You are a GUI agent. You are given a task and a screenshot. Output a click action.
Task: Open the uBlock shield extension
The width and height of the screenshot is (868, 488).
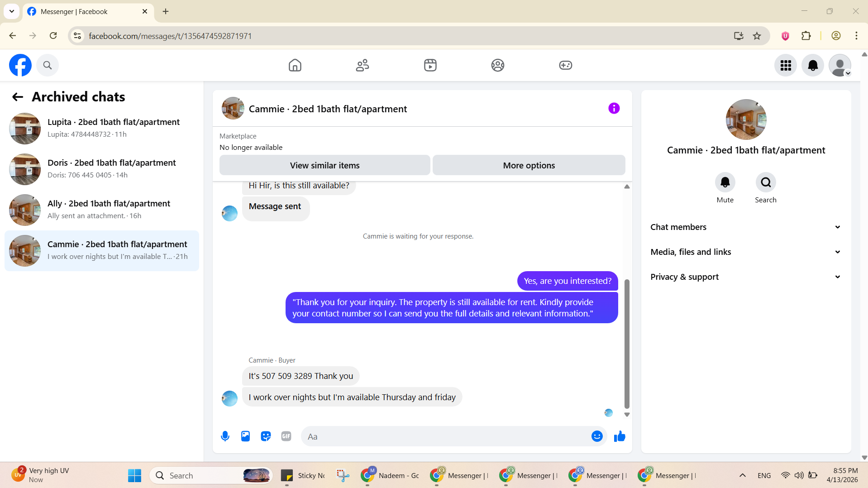click(785, 36)
